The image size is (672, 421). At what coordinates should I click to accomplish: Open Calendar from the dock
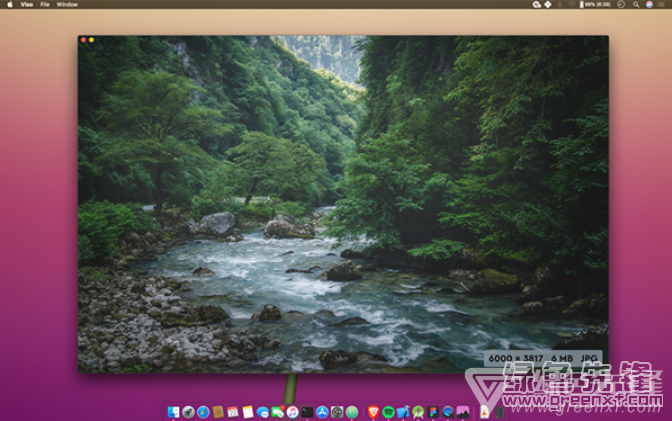pyautogui.click(x=232, y=411)
